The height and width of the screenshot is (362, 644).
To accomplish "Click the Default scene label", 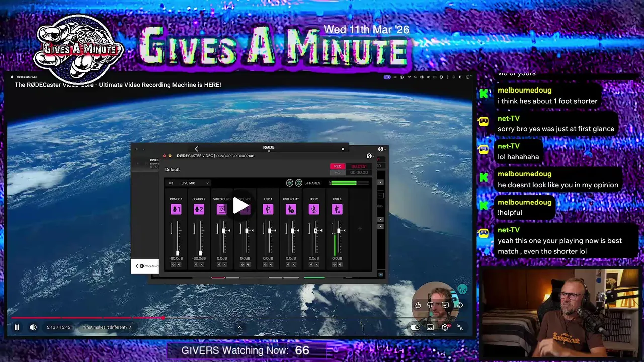I will click(x=172, y=170).
